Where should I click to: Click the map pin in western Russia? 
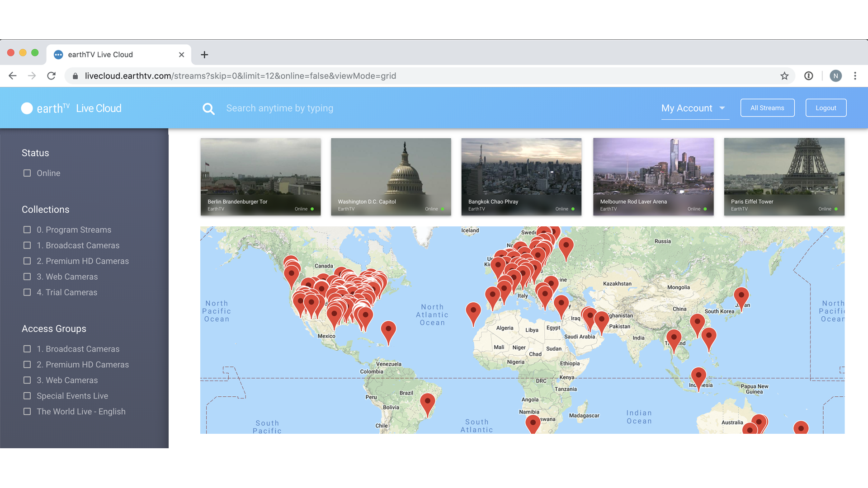pyautogui.click(x=566, y=249)
